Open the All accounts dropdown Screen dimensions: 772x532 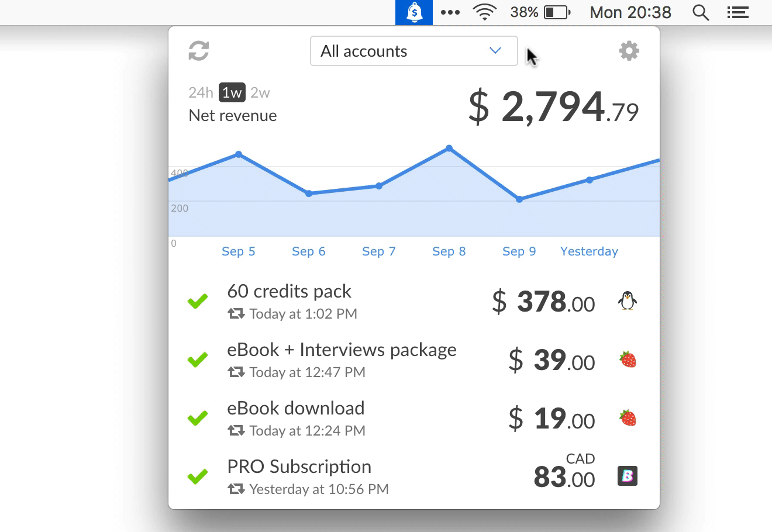tap(414, 51)
